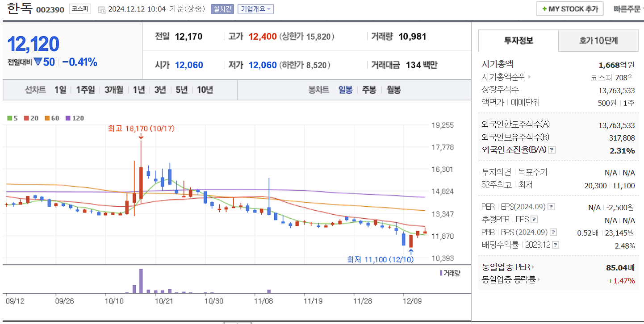Select the 1년 line chart
Image resolution: width=644 pixels, height=324 pixels.
[x=139, y=90]
